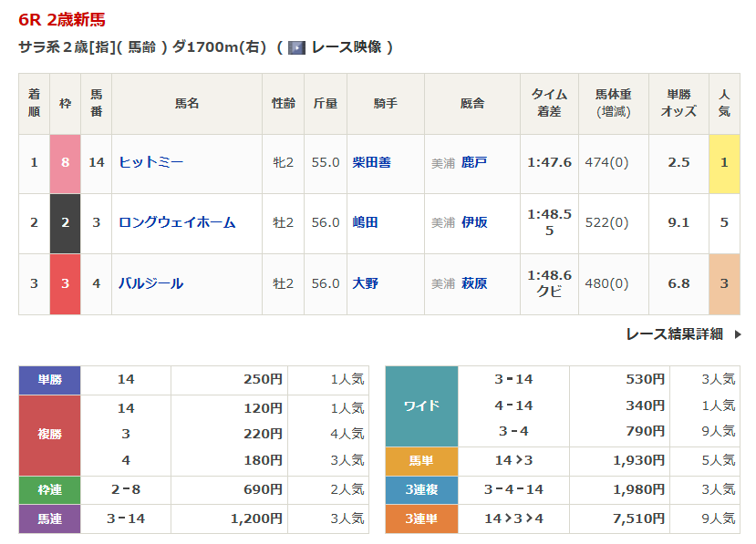This screenshot has width=756, height=544.
Task: Open trainer 伊坂 page
Action: (474, 222)
